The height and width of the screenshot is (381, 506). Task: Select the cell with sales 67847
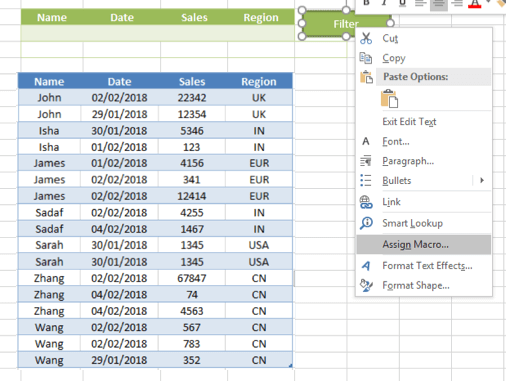(x=192, y=278)
